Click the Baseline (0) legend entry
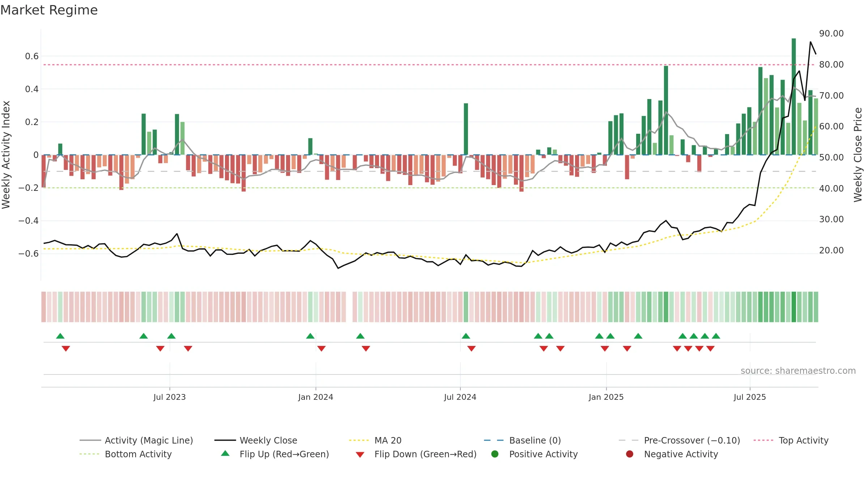Viewport: 868px width, 488px height. tap(522, 440)
